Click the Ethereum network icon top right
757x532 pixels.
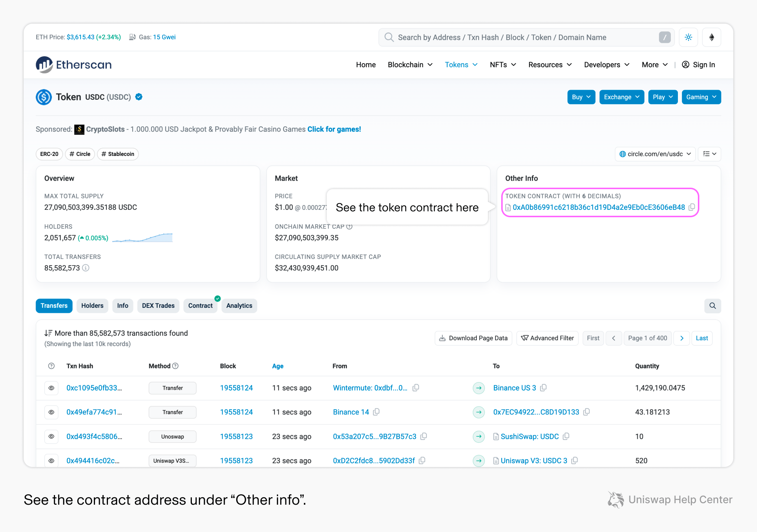pos(712,37)
